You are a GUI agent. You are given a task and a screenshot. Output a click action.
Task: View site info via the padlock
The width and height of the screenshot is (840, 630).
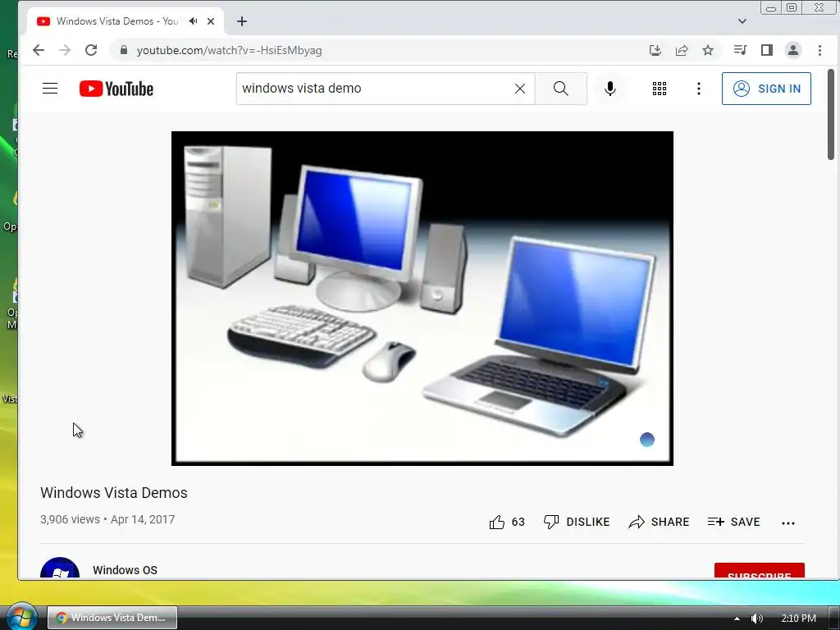124,50
